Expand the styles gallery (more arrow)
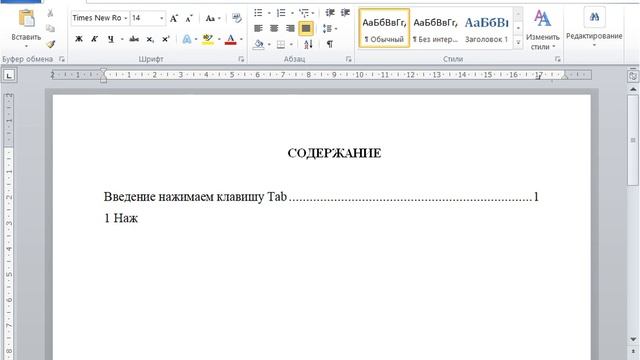The width and height of the screenshot is (640, 360). 518,42
